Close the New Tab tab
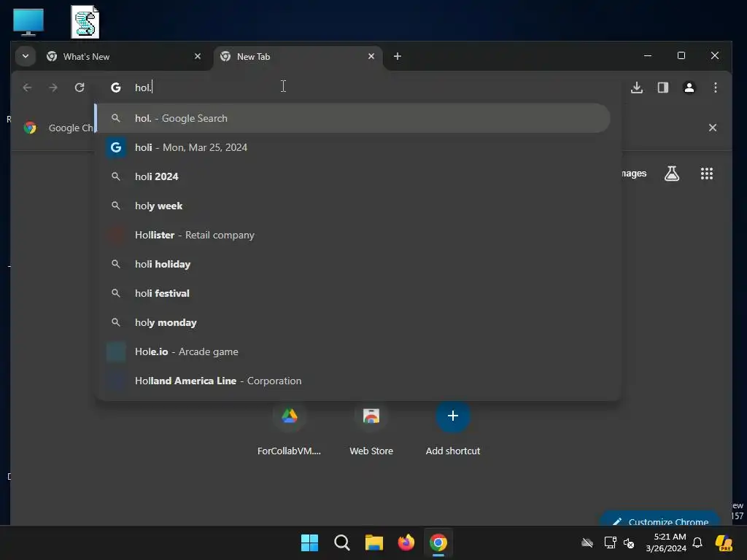The height and width of the screenshot is (560, 747). (371, 56)
